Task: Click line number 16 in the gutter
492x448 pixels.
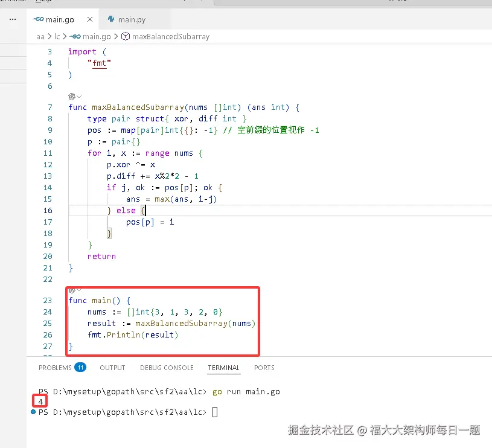Action: click(48, 211)
